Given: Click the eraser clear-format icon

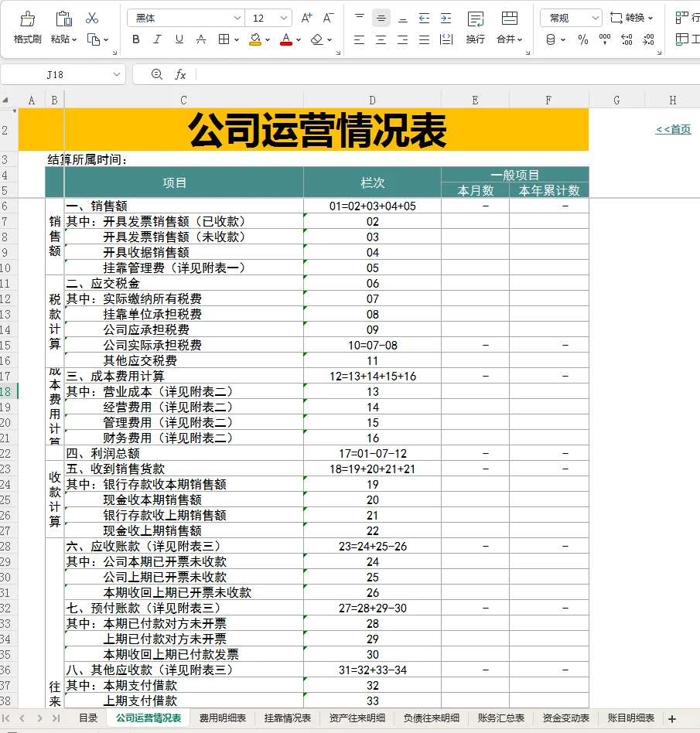Looking at the screenshot, I should click(317, 39).
